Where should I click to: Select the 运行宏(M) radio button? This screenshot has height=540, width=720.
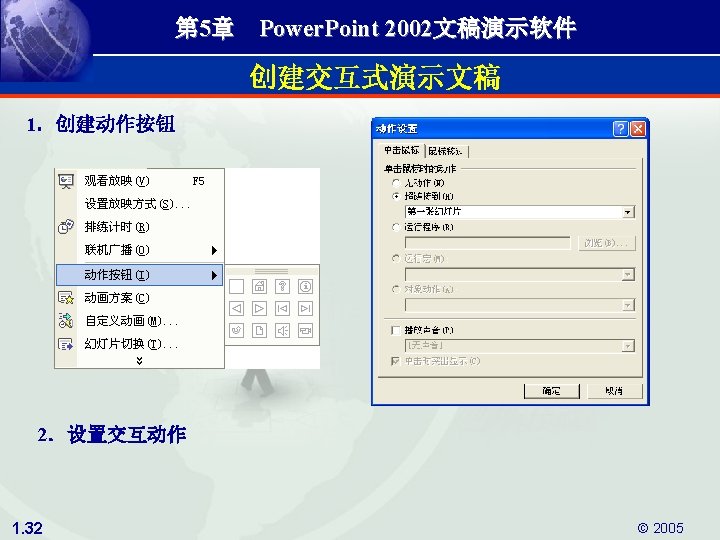tap(396, 259)
